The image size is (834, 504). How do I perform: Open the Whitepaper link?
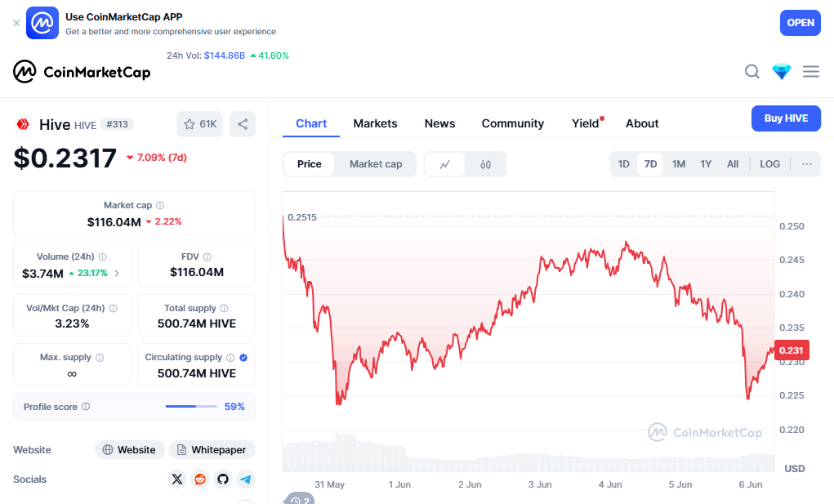click(x=212, y=450)
